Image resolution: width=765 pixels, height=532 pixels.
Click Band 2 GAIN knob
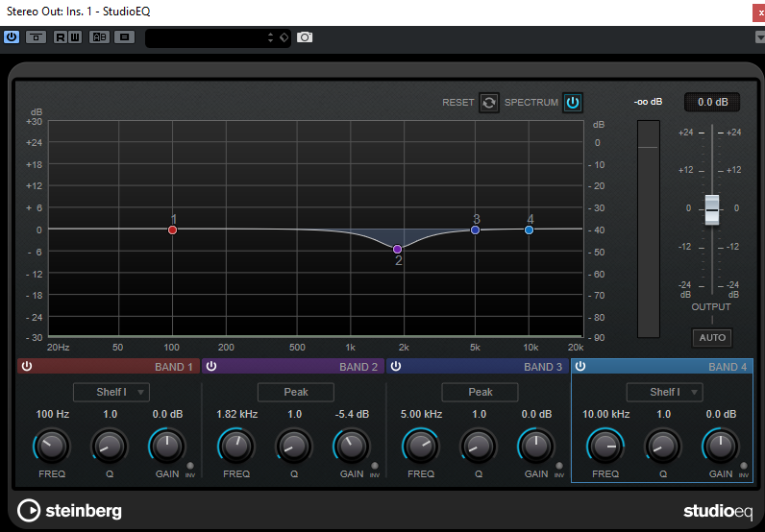tap(352, 446)
